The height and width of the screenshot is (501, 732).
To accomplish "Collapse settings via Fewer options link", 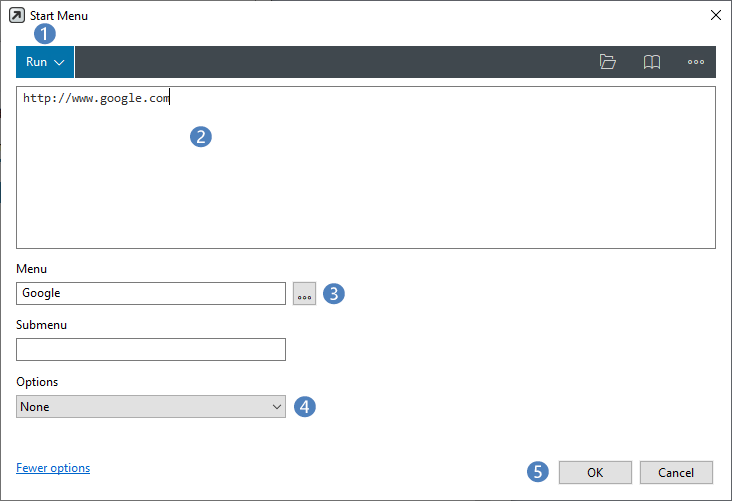I will 53,468.
